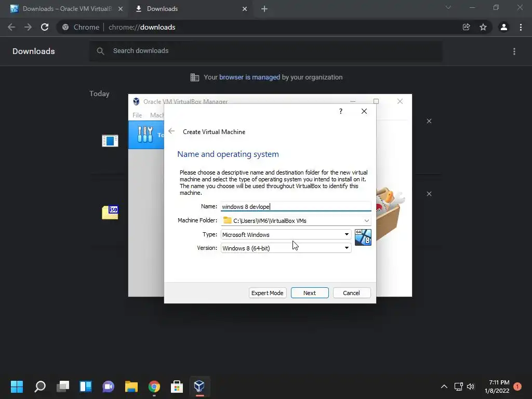Click the Search downloads field

[x=266, y=51]
